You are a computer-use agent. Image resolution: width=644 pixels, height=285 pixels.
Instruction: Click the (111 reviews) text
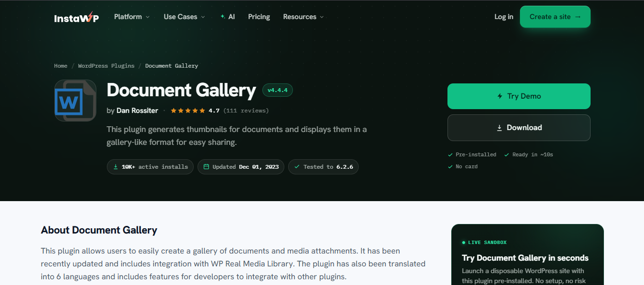(x=246, y=111)
